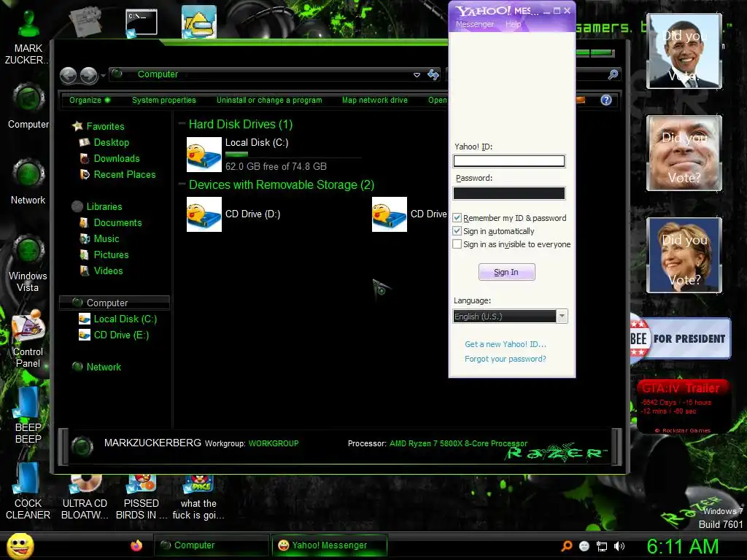Open the Messenger menu in Yahoo
Image resolution: width=747 pixels, height=560 pixels.
coord(474,24)
